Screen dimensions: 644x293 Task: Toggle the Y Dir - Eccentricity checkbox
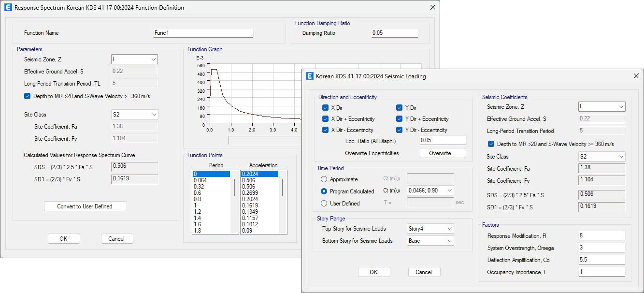tap(400, 130)
